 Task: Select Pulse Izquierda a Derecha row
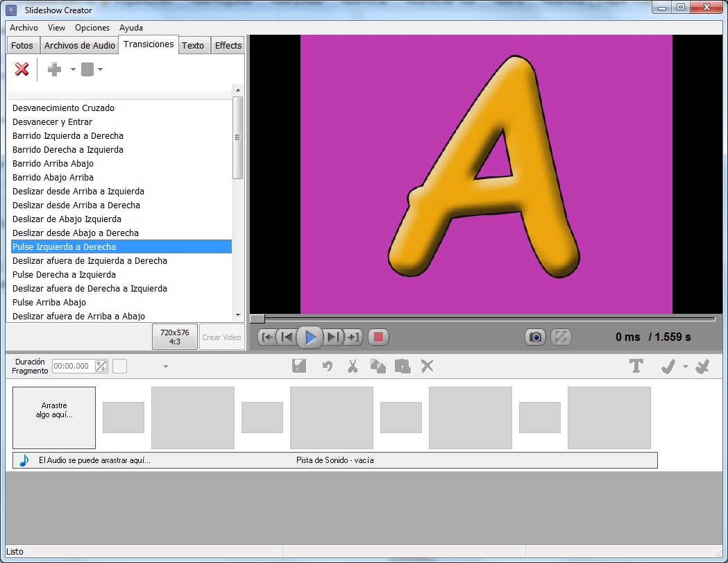point(121,246)
